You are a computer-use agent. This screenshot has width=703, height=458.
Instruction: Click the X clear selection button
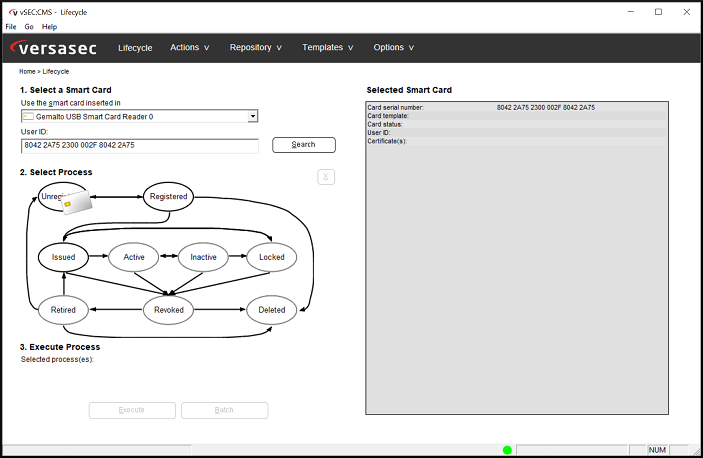pyautogui.click(x=325, y=177)
